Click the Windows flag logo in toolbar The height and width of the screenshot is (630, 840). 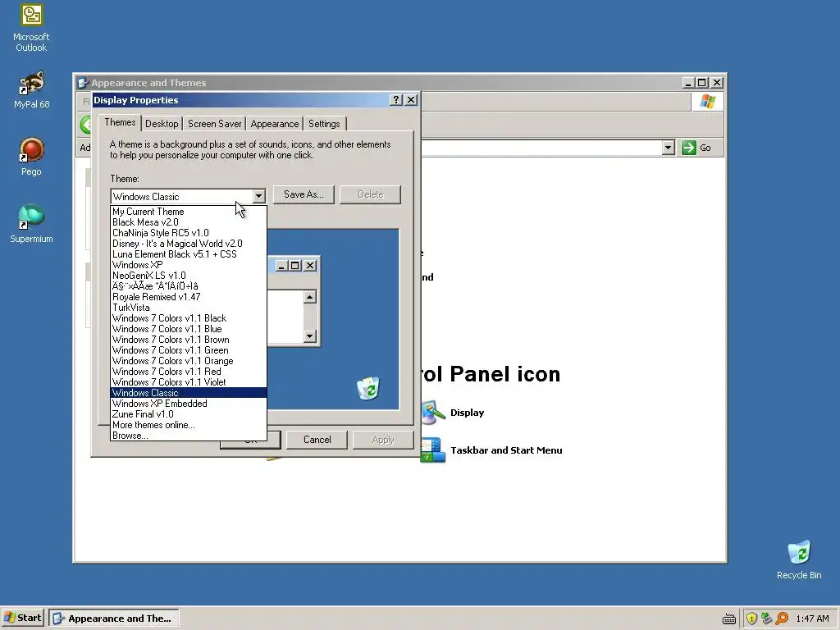click(x=708, y=101)
